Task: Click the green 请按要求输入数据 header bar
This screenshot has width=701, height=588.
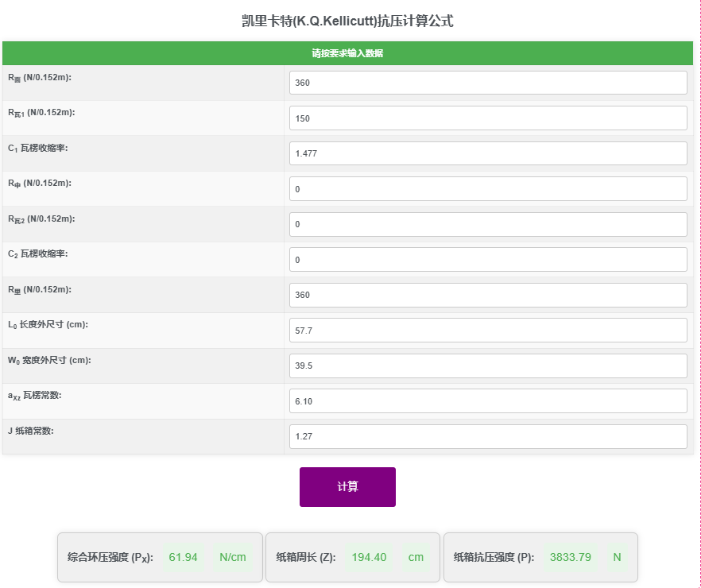Action: coord(347,52)
